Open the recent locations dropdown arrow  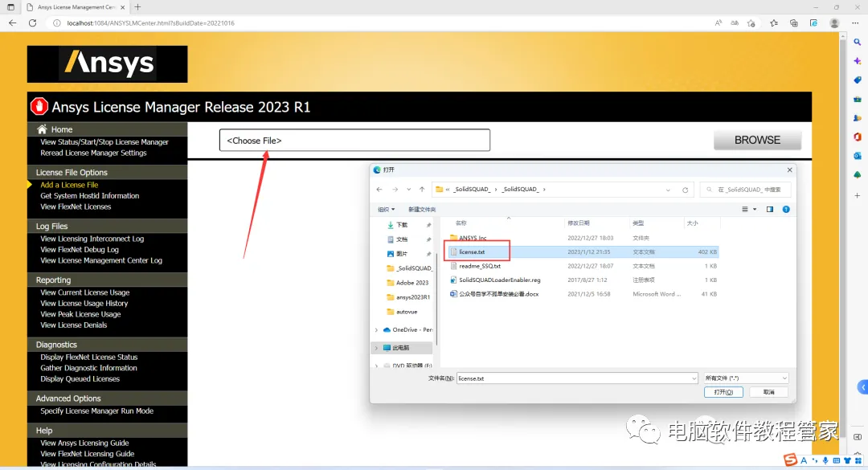(x=408, y=190)
